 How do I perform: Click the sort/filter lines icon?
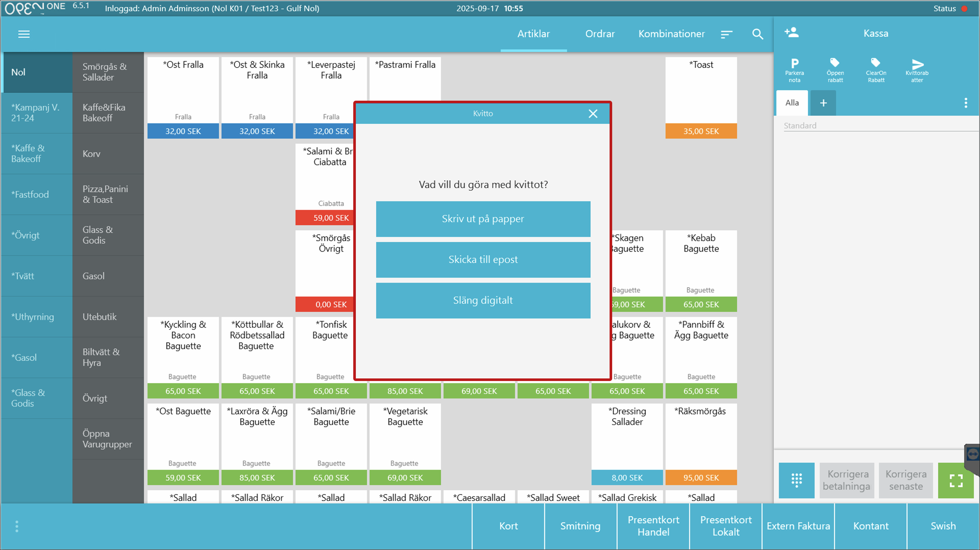click(726, 34)
